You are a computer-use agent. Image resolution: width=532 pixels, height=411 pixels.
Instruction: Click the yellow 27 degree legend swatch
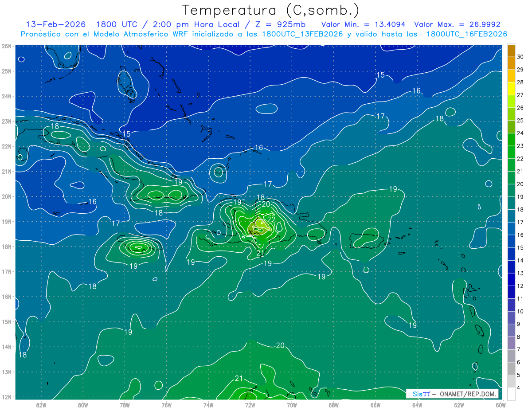click(511, 89)
